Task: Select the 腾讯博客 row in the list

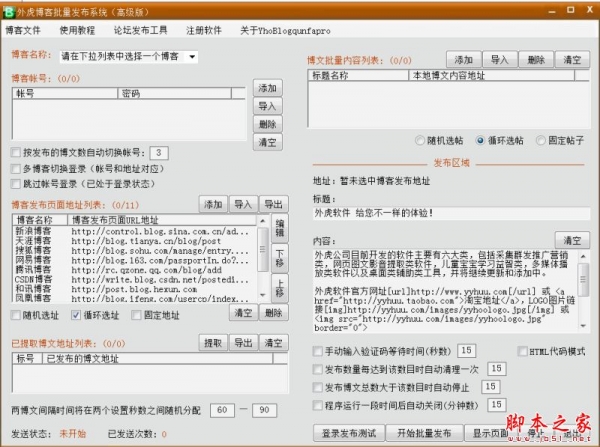Action: click(x=134, y=270)
